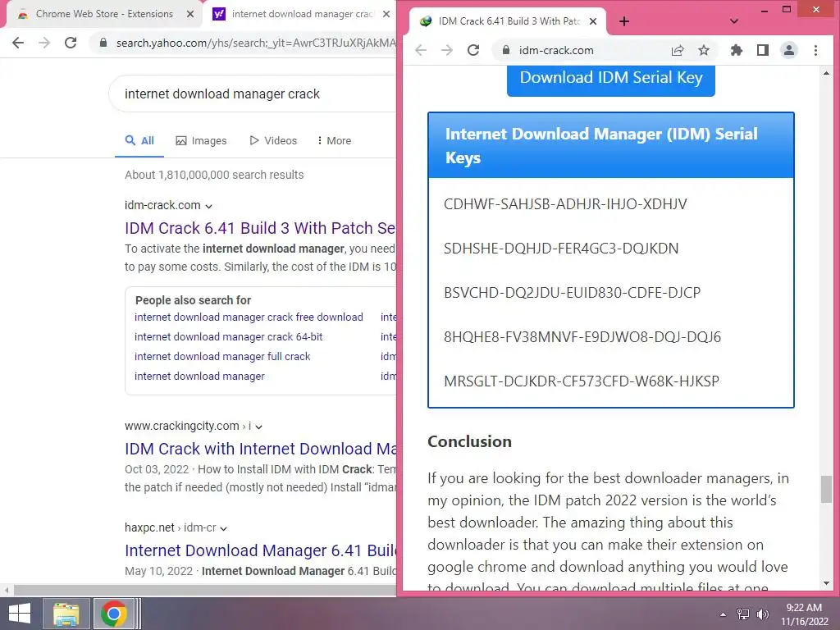Share this page icon in address bar
Screen dimensions: 840x630
pos(678,50)
